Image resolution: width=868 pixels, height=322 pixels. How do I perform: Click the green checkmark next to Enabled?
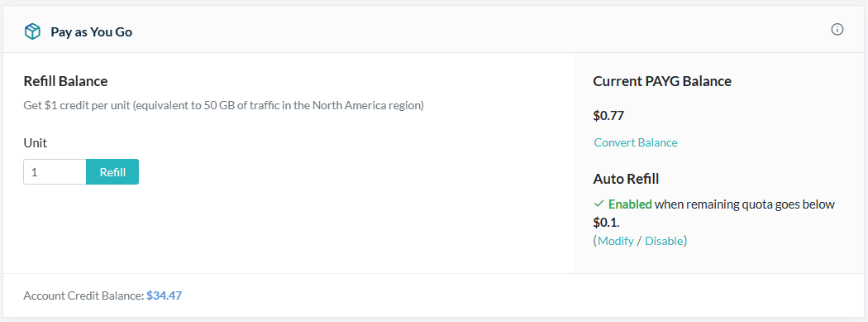pos(599,204)
